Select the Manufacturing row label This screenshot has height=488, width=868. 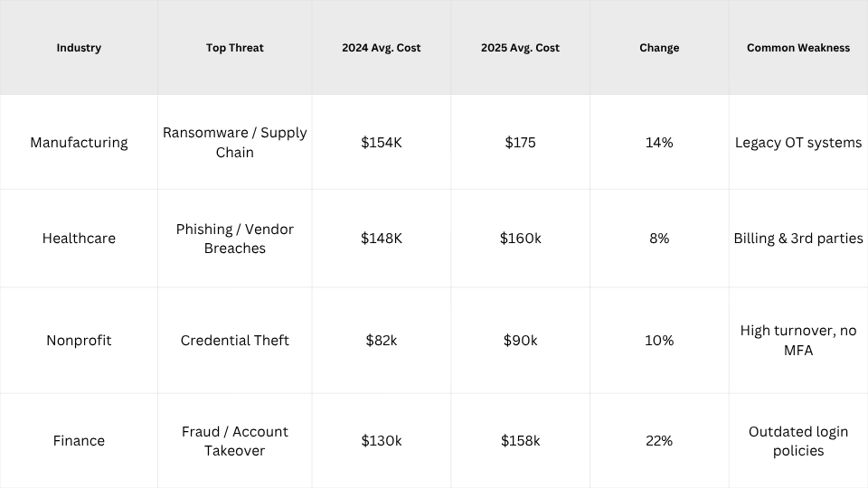(x=79, y=143)
